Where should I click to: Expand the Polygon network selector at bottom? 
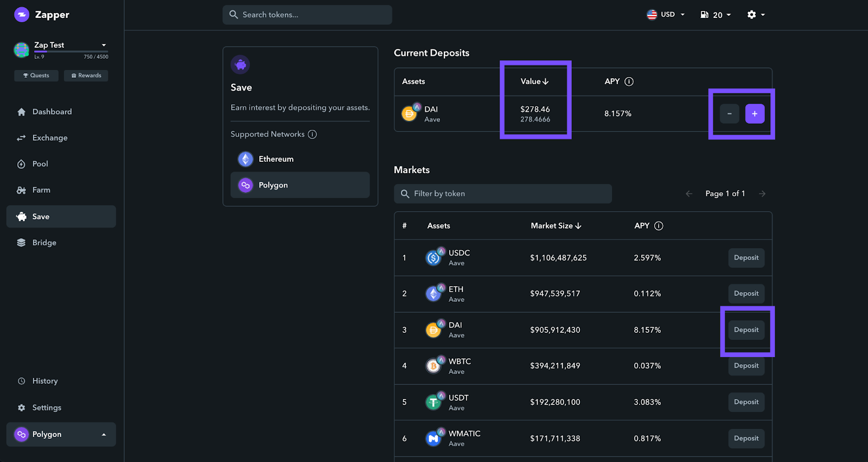(x=61, y=434)
